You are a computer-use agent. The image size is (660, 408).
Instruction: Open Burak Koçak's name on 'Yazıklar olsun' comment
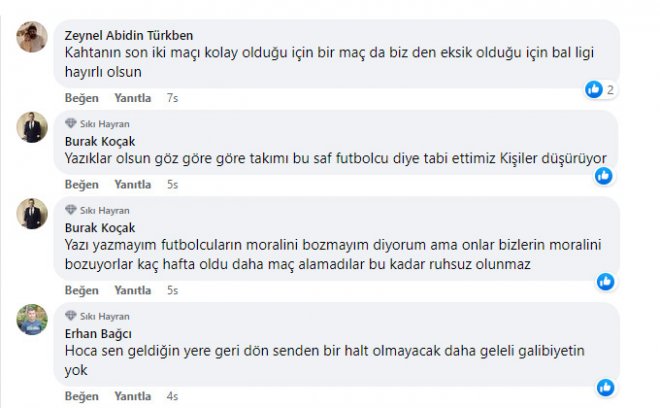[99, 141]
